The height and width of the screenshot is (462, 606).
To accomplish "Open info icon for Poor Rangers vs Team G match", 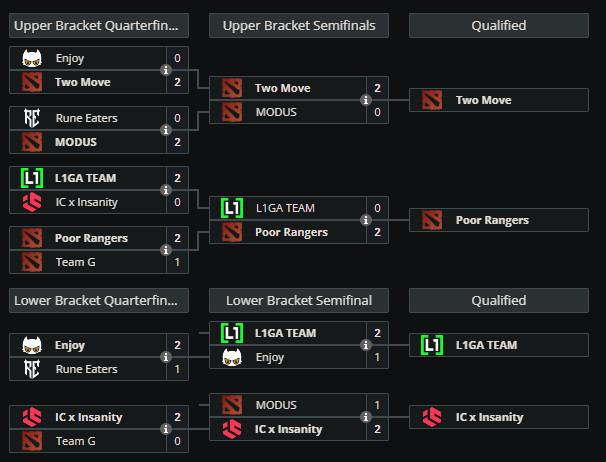I will (166, 250).
